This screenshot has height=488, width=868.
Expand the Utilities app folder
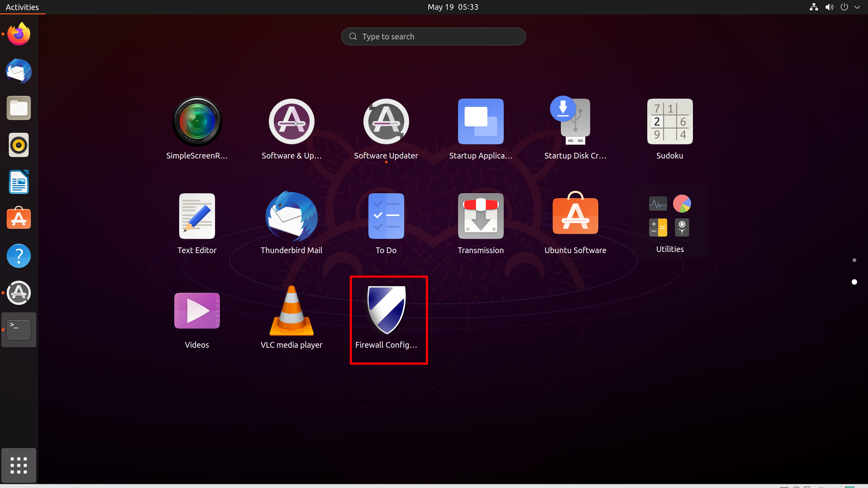[670, 216]
